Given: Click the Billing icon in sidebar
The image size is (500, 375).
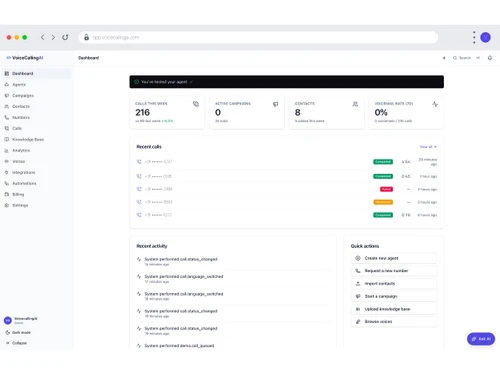Looking at the screenshot, I should tap(6, 194).
